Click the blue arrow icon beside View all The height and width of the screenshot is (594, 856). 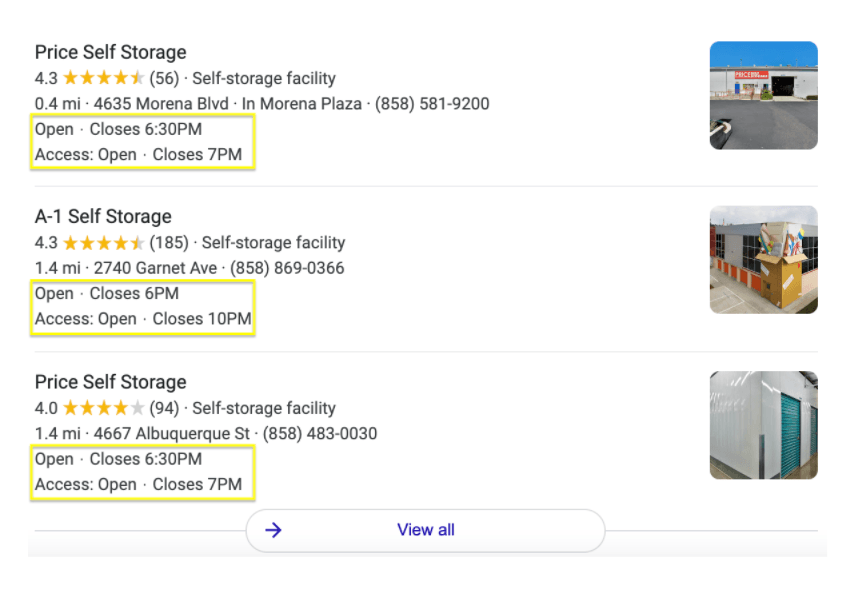point(272,531)
